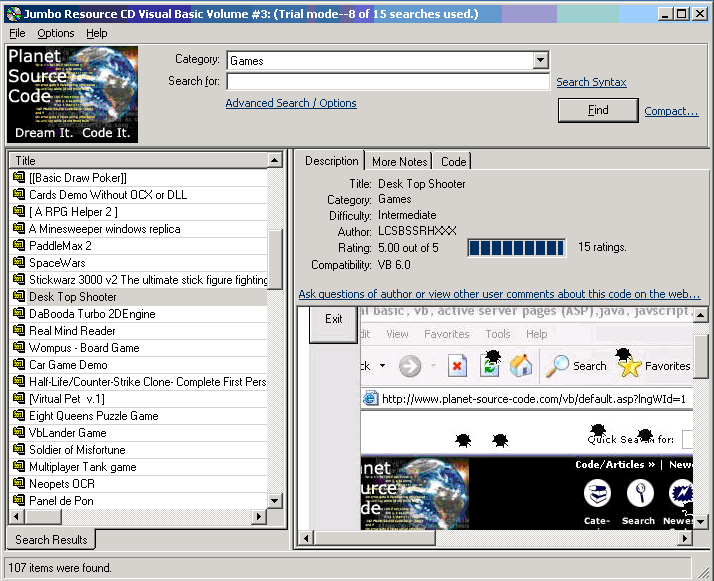Open the Help menu
Image resolution: width=714 pixels, height=581 pixels.
(97, 33)
